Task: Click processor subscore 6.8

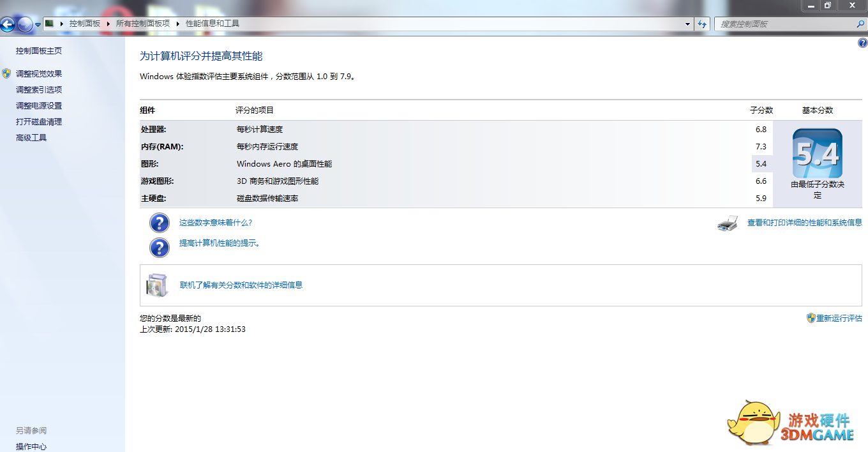Action: coord(761,130)
